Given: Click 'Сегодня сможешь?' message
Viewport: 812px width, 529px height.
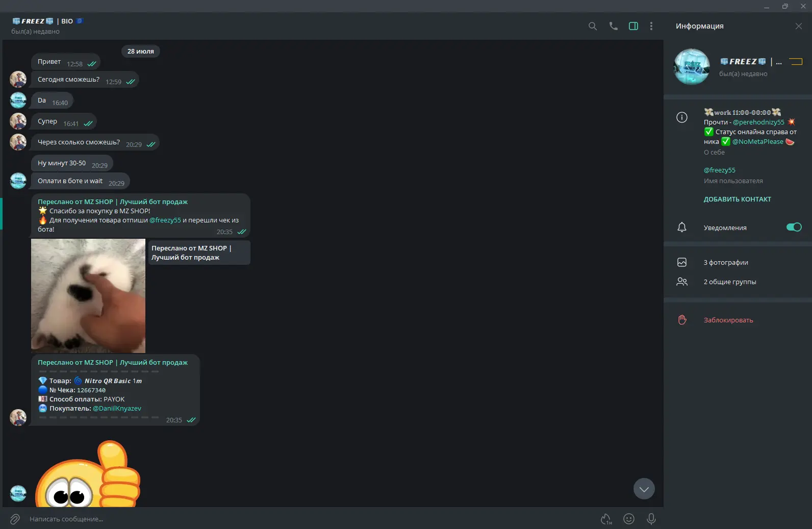Looking at the screenshot, I should pyautogui.click(x=85, y=80).
